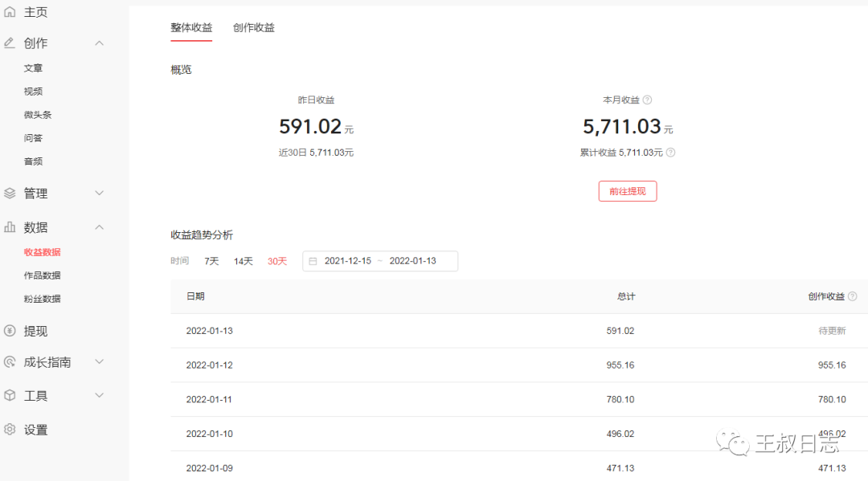Collapse the 创作 section chevron
The image size is (868, 481).
[x=99, y=43]
